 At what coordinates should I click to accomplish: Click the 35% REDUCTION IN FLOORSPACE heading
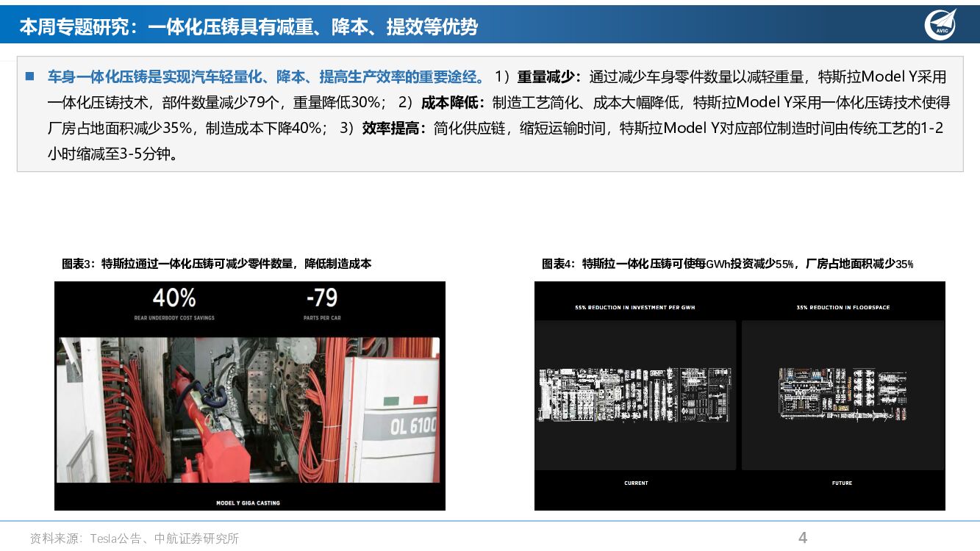click(x=843, y=308)
